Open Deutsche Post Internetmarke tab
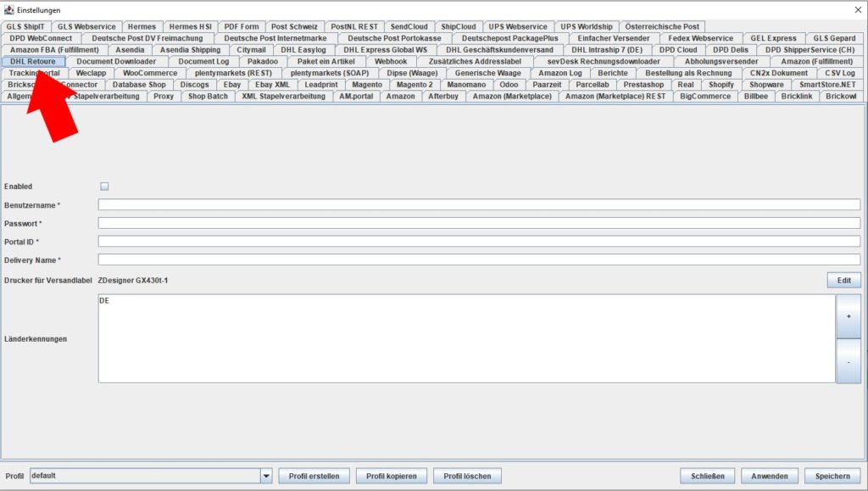868x491 pixels. click(275, 38)
